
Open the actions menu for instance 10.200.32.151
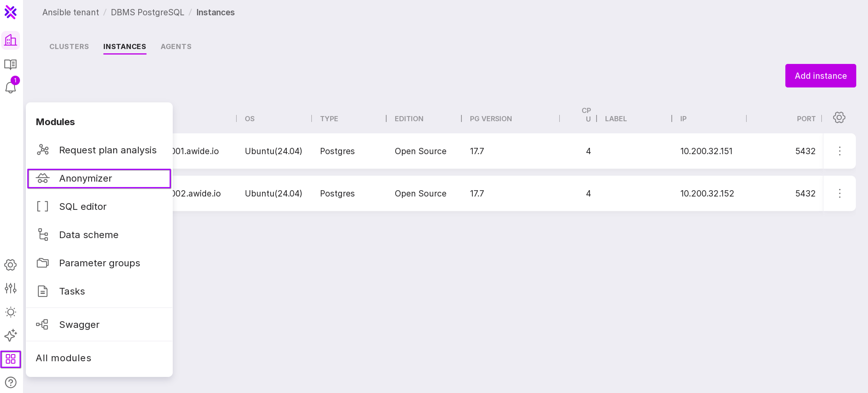[839, 151]
